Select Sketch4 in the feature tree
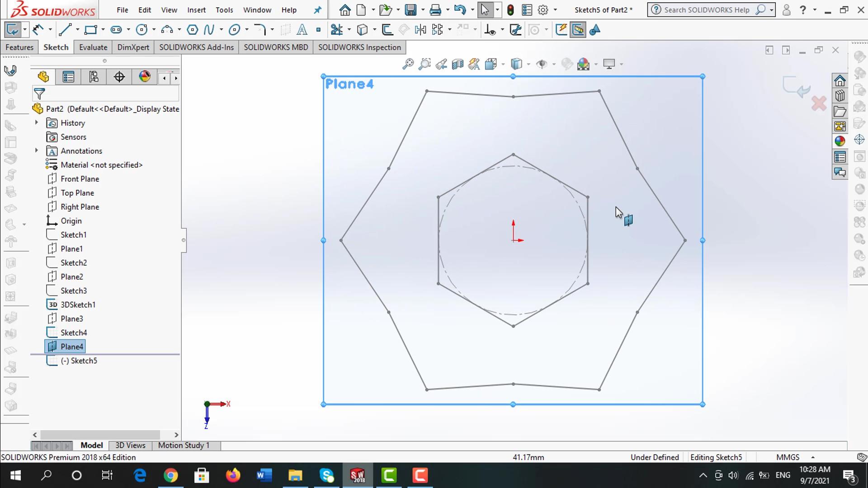Viewport: 868px width, 488px height. pyautogui.click(x=73, y=333)
